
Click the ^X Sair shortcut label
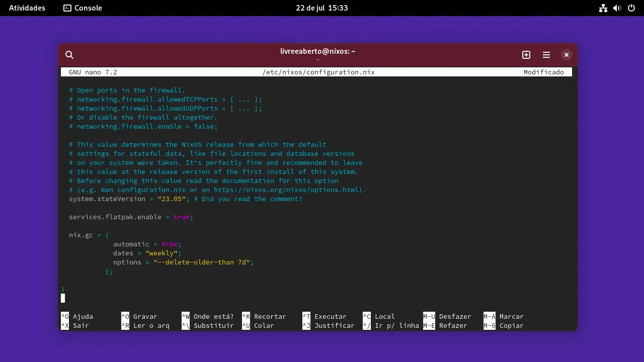[x=75, y=325]
